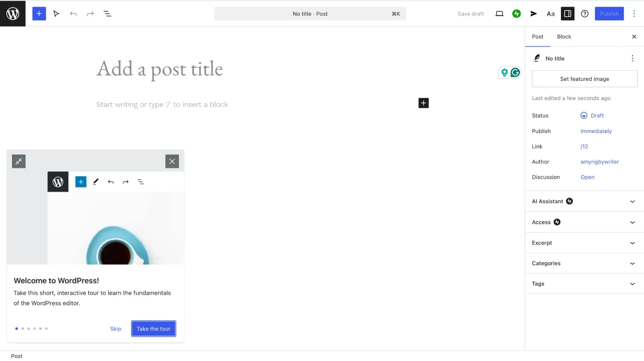Click the WordPress block inserter icon
644x361 pixels.
(x=39, y=13)
